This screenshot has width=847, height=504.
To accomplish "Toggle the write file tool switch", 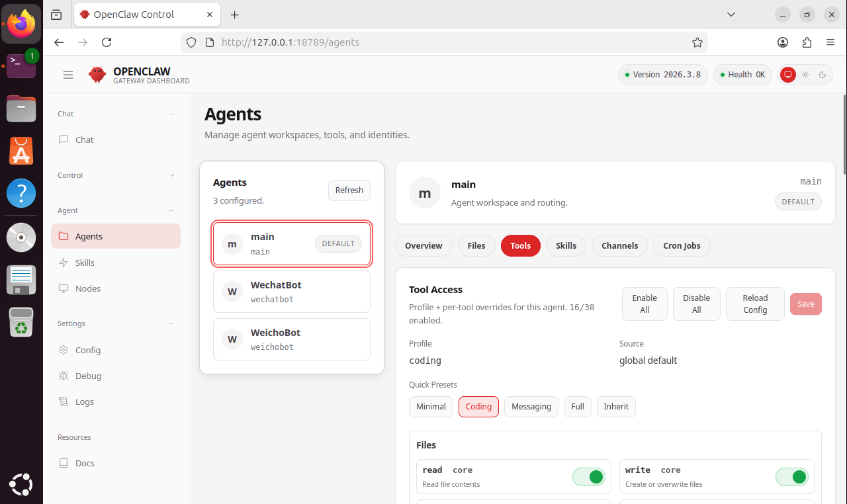I will click(792, 477).
